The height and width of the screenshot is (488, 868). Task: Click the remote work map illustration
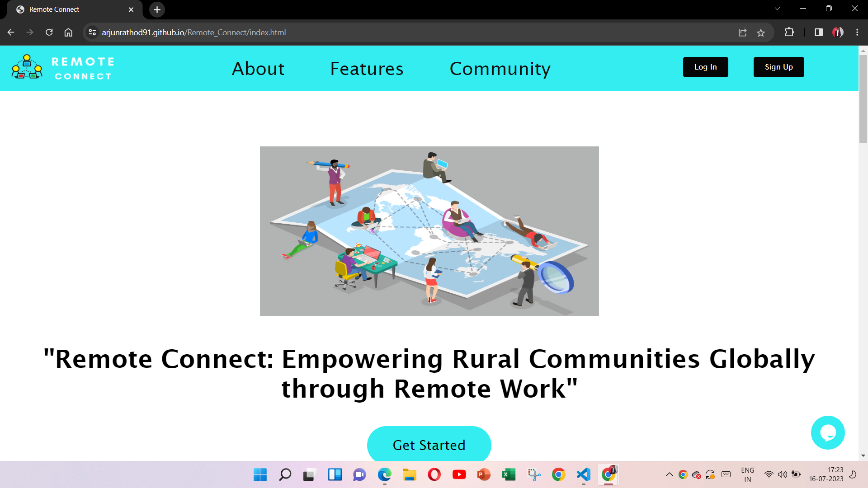429,231
